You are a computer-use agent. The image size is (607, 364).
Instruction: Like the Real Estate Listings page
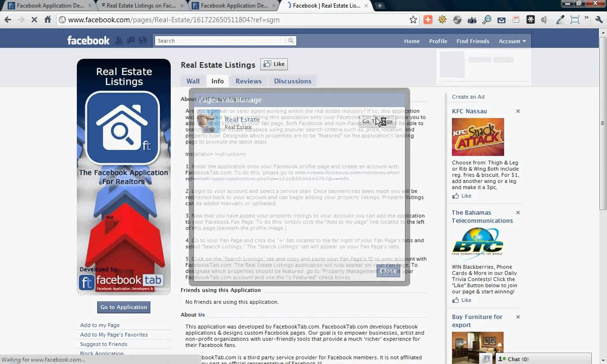coord(274,64)
